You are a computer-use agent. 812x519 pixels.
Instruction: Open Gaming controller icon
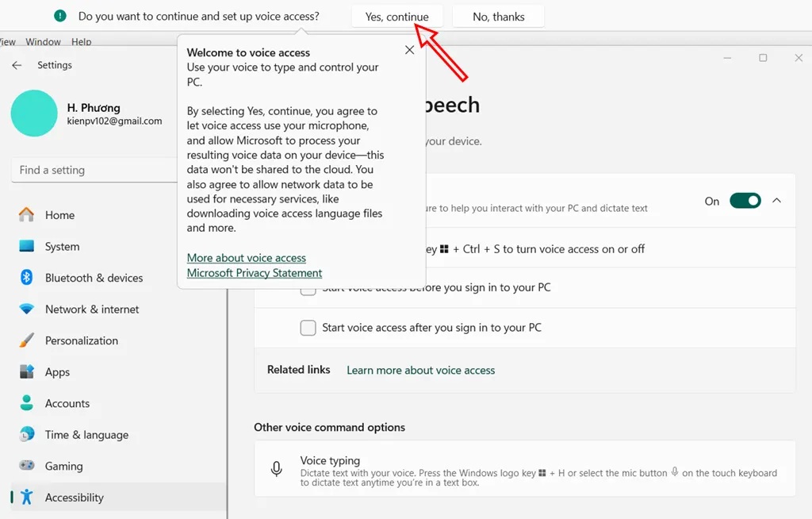click(27, 466)
